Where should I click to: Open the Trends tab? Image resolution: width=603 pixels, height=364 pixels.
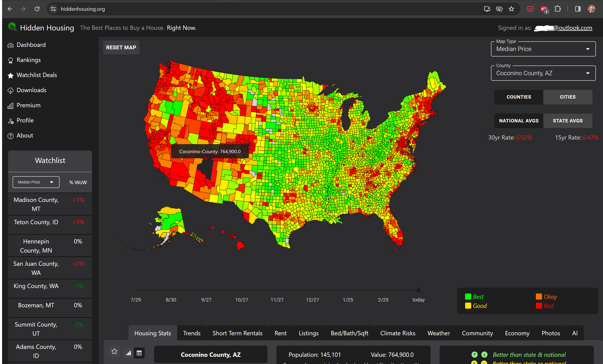(x=192, y=333)
